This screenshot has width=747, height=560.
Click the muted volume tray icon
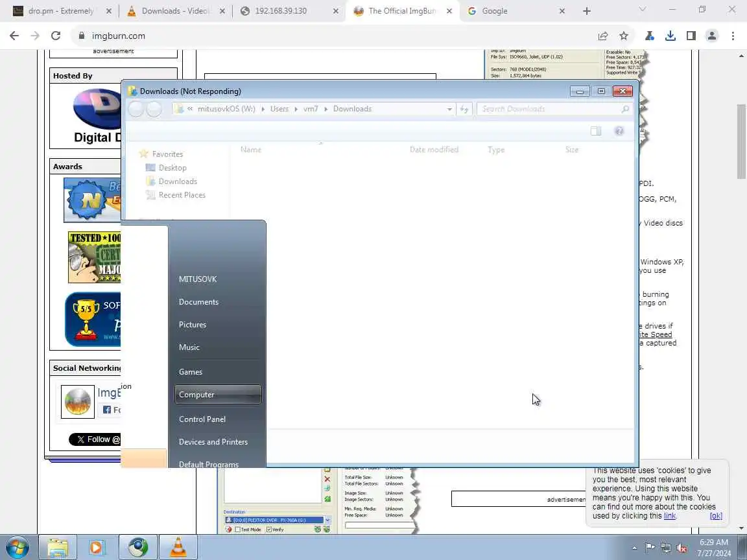682,548
